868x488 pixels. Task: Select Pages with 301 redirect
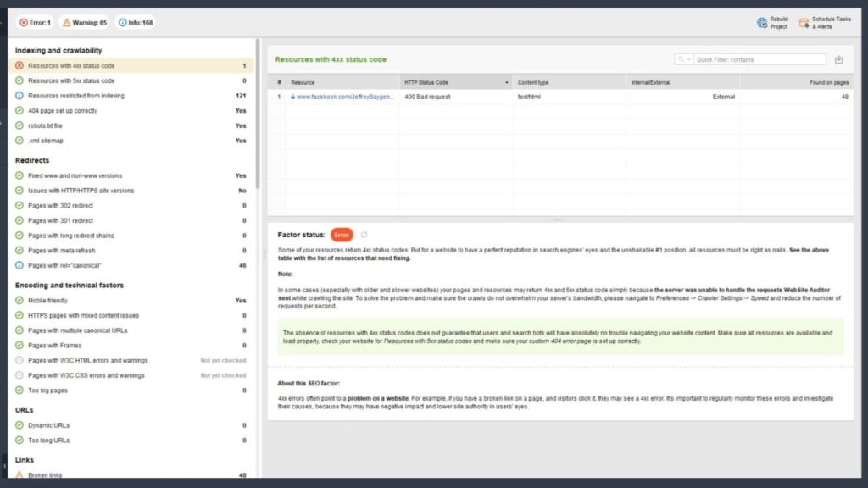click(131, 220)
